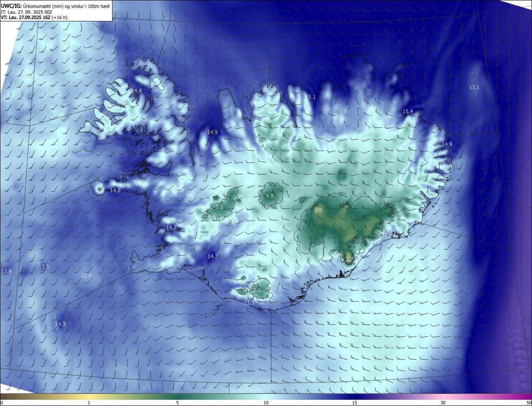Click the color scale tick labeled 15
The image size is (532, 406).
(355, 403)
